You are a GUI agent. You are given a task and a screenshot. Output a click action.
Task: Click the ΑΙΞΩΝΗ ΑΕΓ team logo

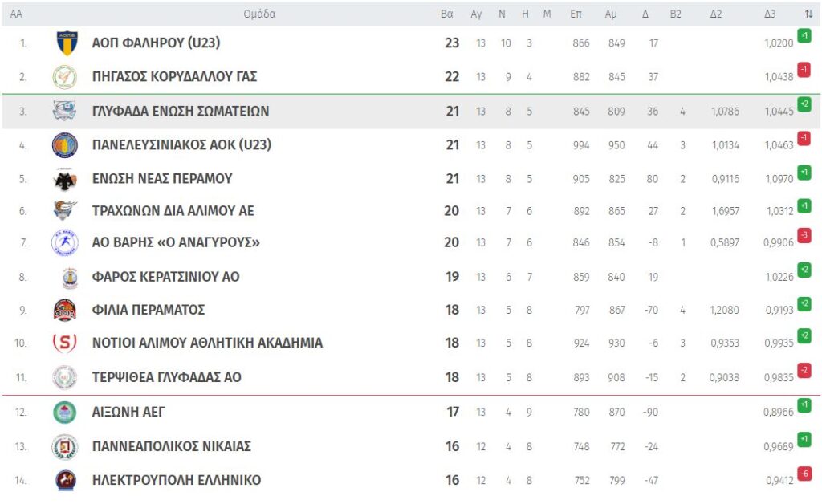click(x=64, y=413)
